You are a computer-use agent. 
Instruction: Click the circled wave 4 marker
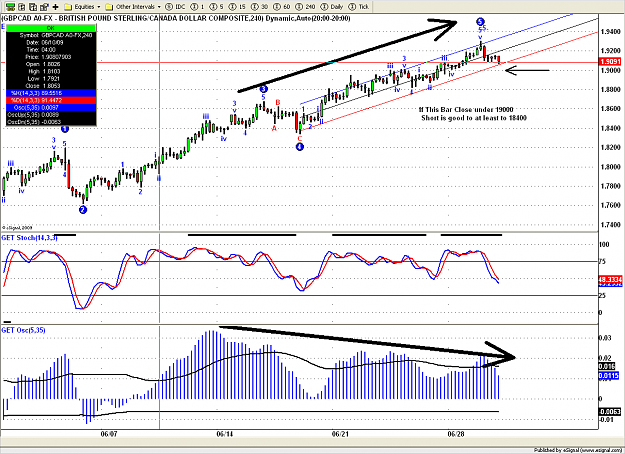(x=300, y=147)
